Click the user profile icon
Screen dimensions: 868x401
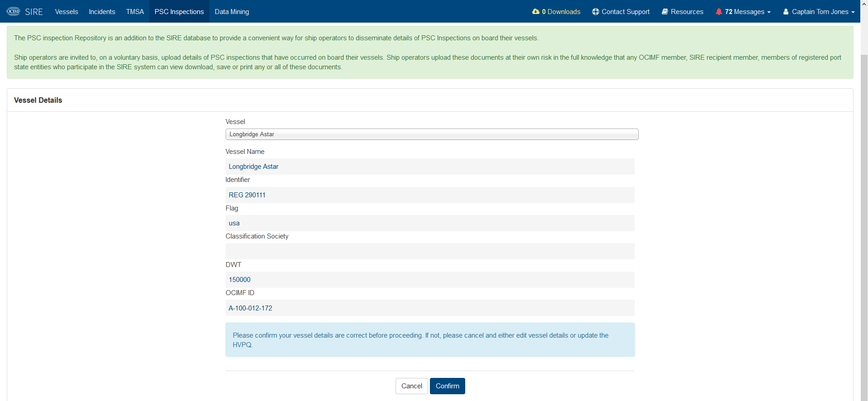[786, 12]
